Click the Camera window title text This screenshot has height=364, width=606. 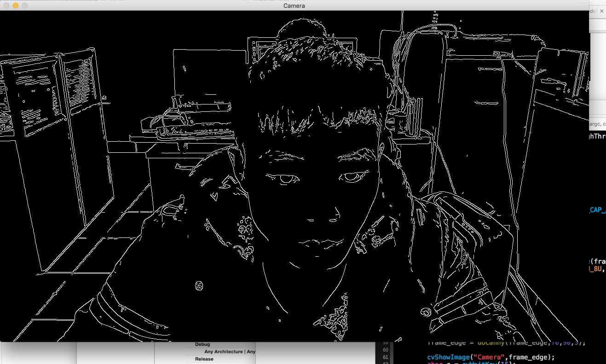coord(294,6)
